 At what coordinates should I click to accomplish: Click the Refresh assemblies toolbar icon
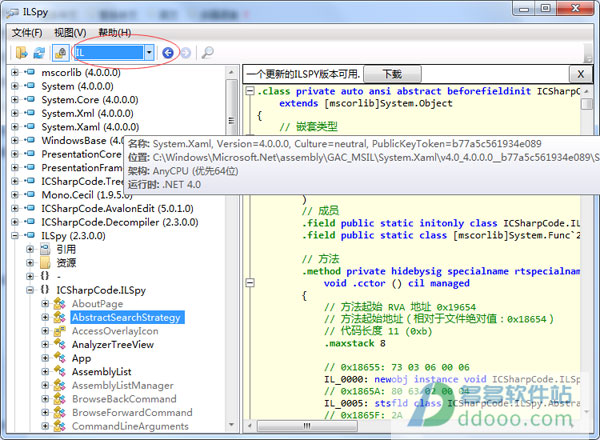coord(39,52)
